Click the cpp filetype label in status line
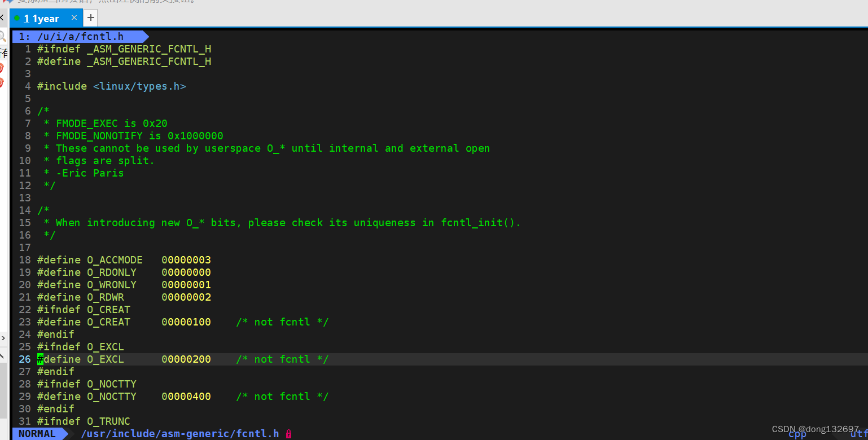This screenshot has width=868, height=440. pyautogui.click(x=797, y=434)
